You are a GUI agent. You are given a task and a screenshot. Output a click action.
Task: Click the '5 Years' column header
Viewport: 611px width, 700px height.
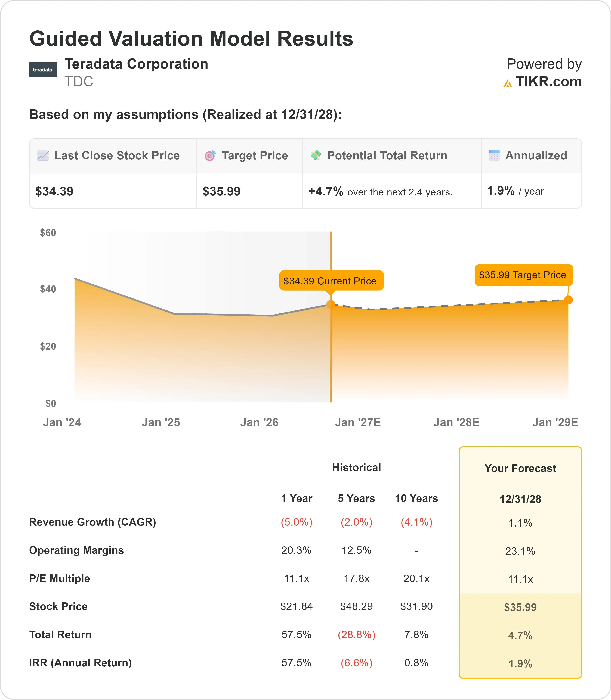pyautogui.click(x=356, y=498)
